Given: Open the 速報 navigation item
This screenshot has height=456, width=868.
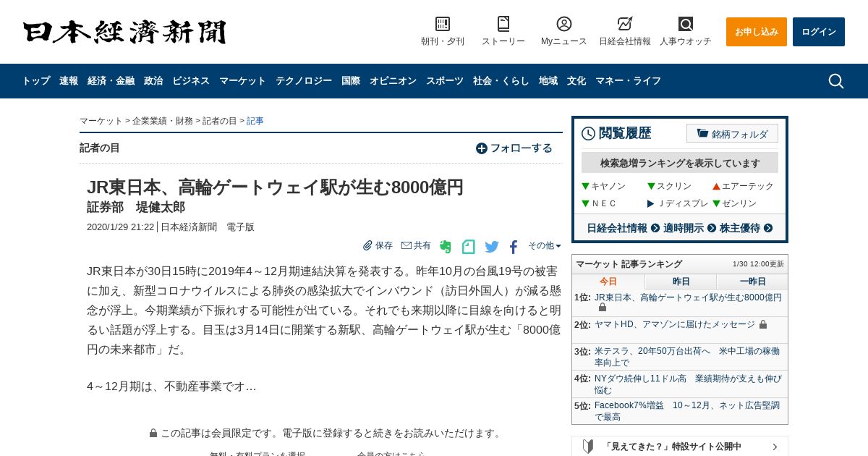Looking at the screenshot, I should pyautogui.click(x=69, y=81).
